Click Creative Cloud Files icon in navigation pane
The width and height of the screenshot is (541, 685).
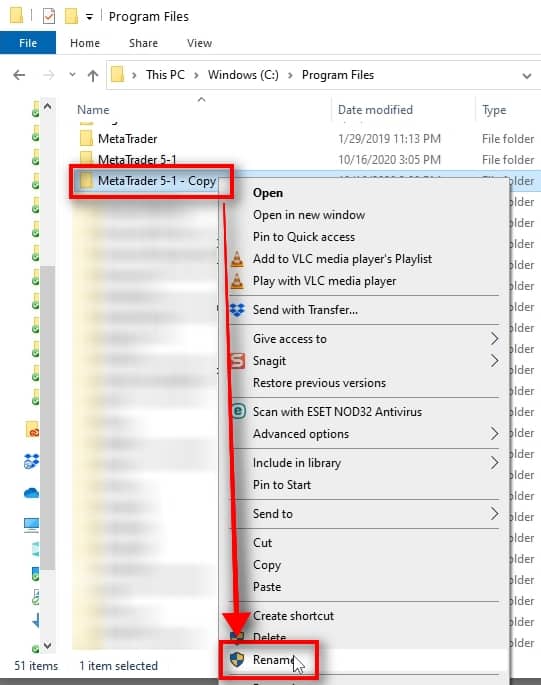32,430
